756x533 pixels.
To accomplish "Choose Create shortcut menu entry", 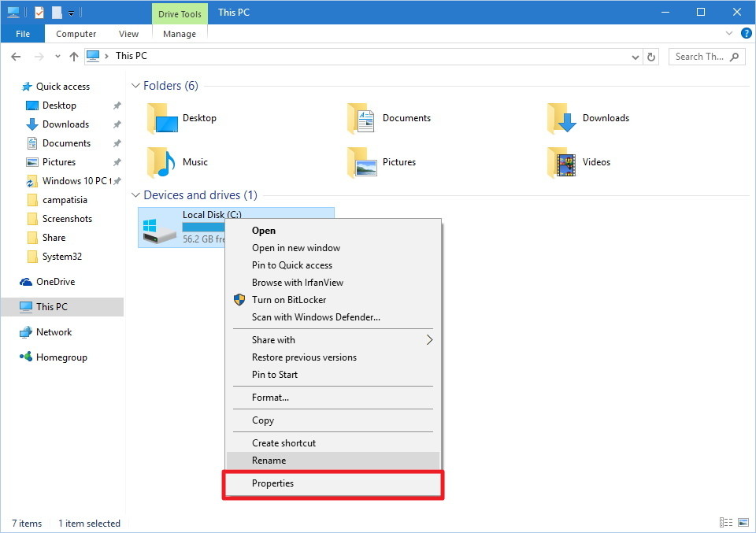I will [x=332, y=443].
